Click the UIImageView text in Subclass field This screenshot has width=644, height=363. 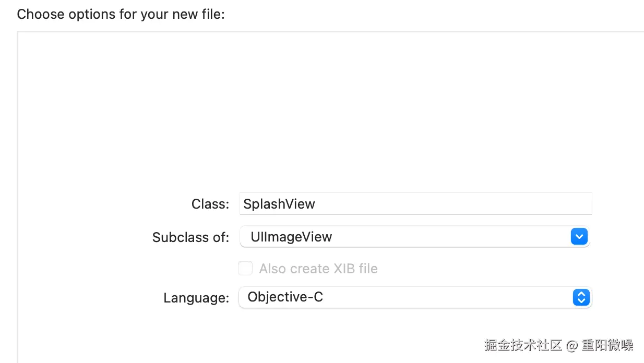point(291,237)
